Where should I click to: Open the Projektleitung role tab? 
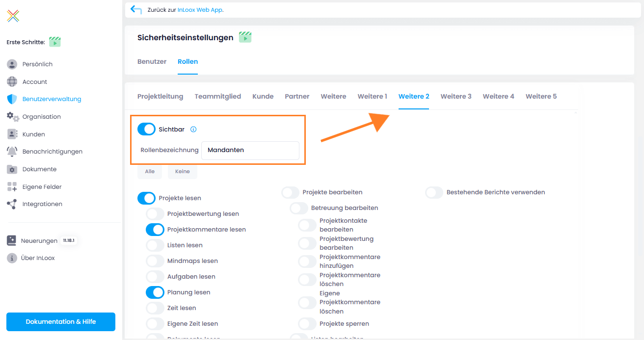coord(161,97)
